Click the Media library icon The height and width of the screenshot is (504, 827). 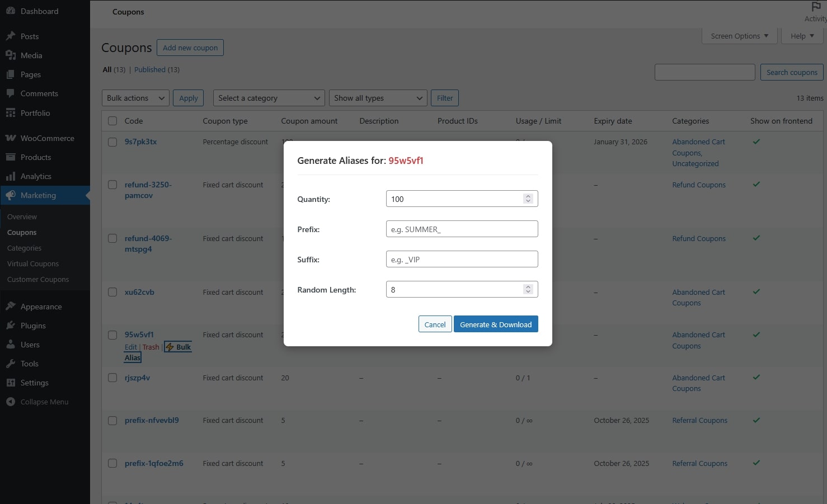click(x=11, y=55)
